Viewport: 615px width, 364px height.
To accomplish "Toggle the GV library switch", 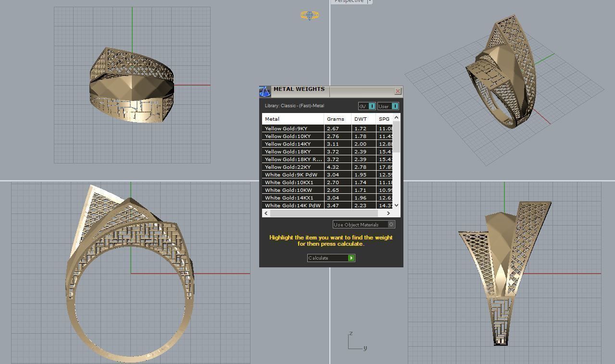I will tap(367, 106).
